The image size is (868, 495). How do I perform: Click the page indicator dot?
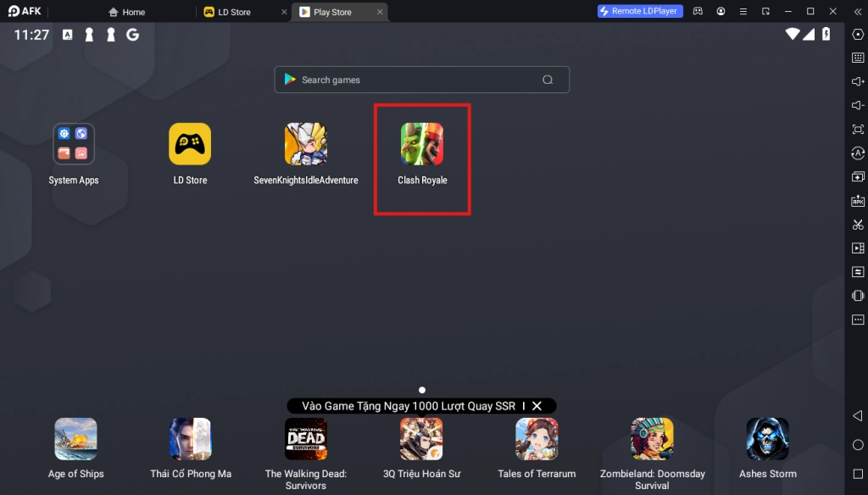(422, 390)
